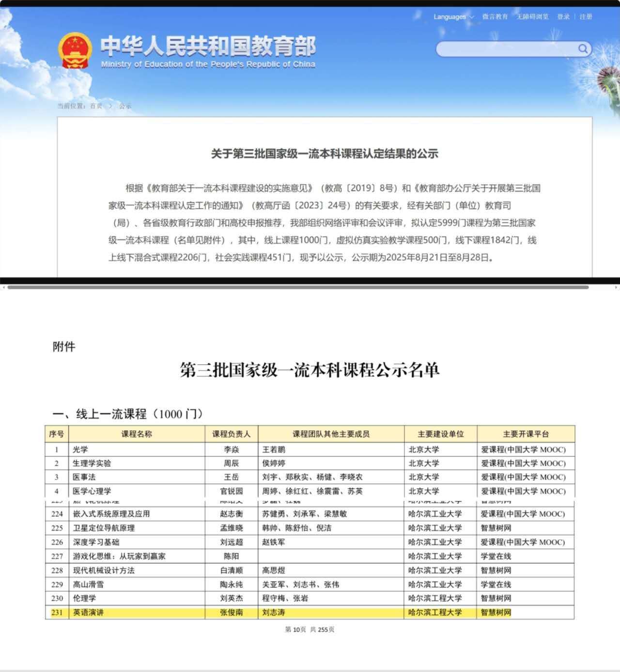Viewport: 620px width, 672px height.
Task: Click the search magnifier icon
Action: (583, 48)
